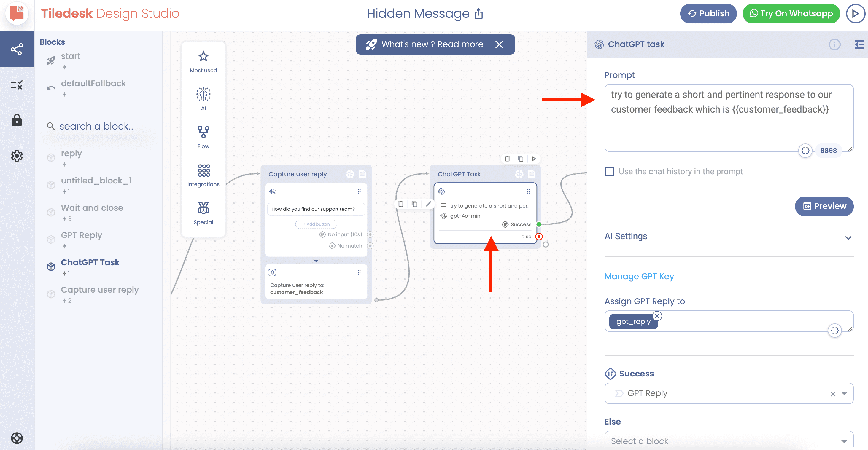Click What's new? Read more link
This screenshot has height=450, width=868.
432,44
